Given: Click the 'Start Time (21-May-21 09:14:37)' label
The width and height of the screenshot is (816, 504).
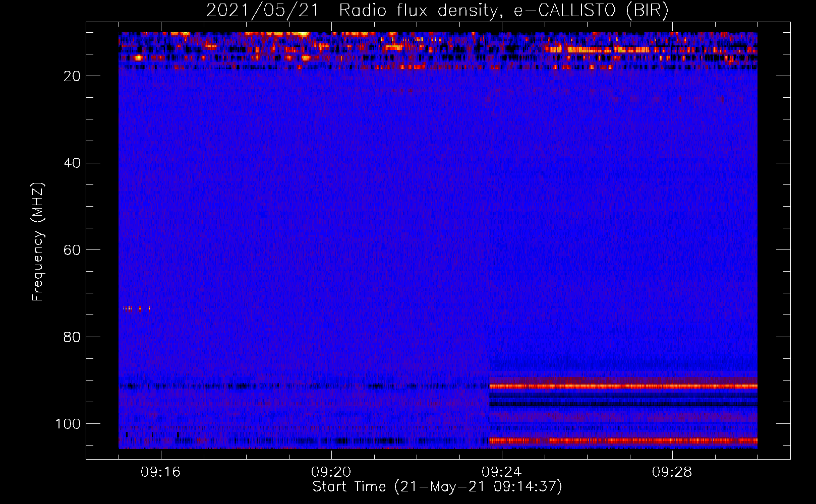Looking at the screenshot, I should [x=437, y=487].
